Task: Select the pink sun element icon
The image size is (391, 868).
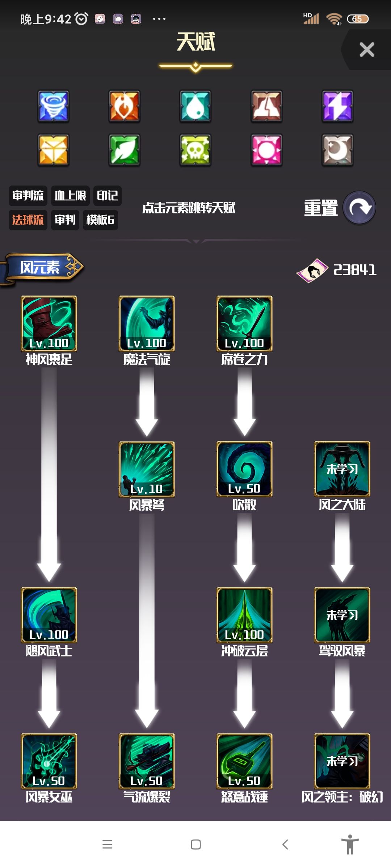Action: pos(266,150)
